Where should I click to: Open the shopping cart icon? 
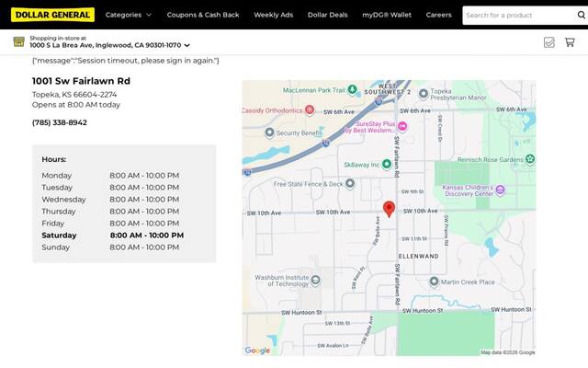click(570, 42)
